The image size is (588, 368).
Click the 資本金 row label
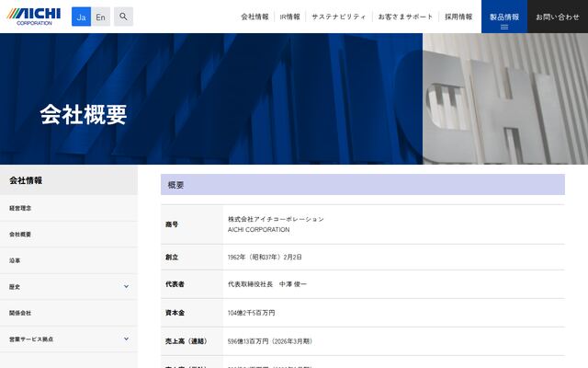pyautogui.click(x=175, y=313)
